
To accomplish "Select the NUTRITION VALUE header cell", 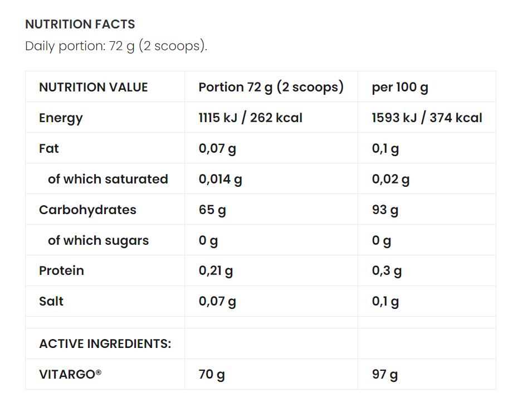I will click(94, 88).
